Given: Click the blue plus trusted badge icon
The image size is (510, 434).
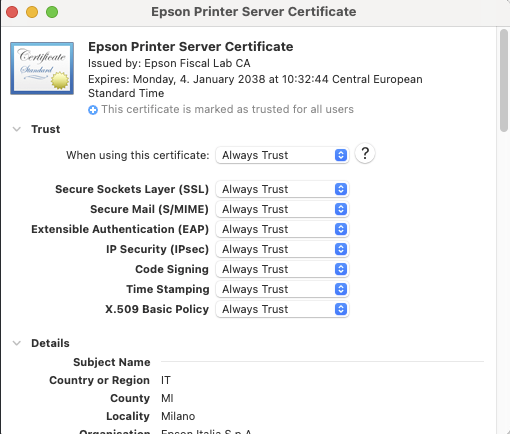Looking at the screenshot, I should pos(93,110).
